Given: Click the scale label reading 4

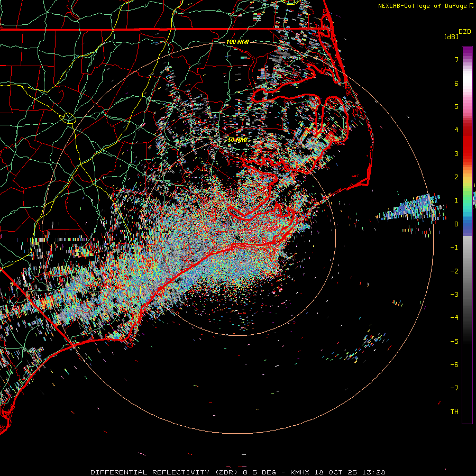Looking at the screenshot, I should pos(456,130).
